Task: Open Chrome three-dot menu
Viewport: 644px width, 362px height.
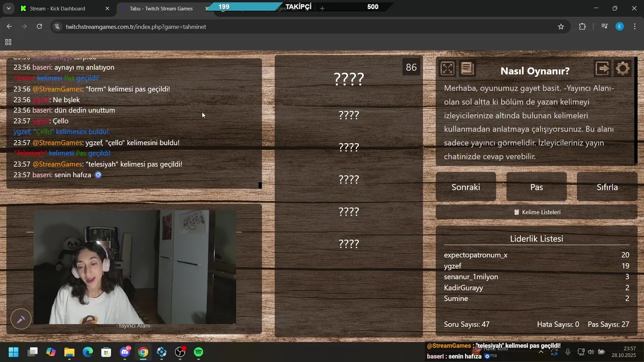Action: (x=635, y=27)
